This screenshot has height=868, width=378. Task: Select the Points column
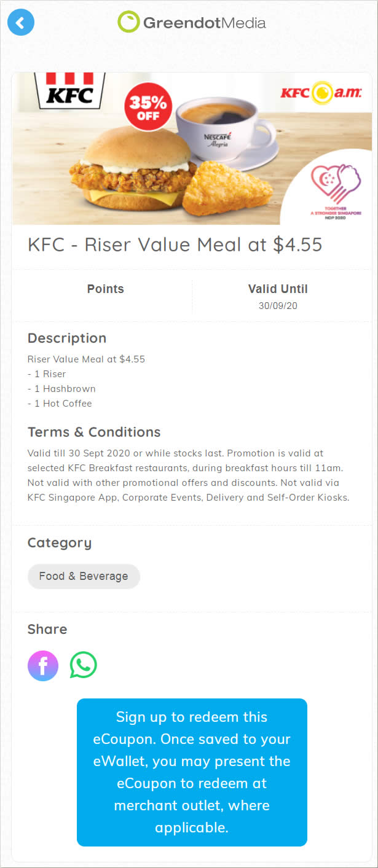click(105, 297)
